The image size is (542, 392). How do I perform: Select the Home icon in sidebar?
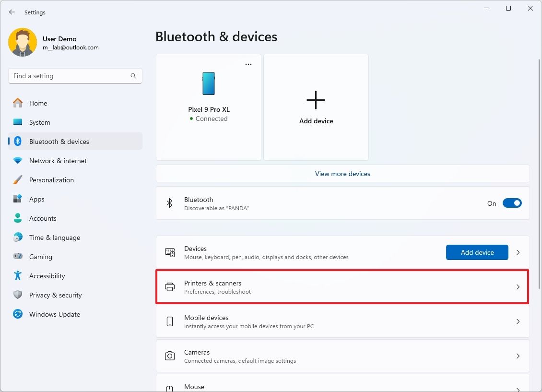(19, 103)
